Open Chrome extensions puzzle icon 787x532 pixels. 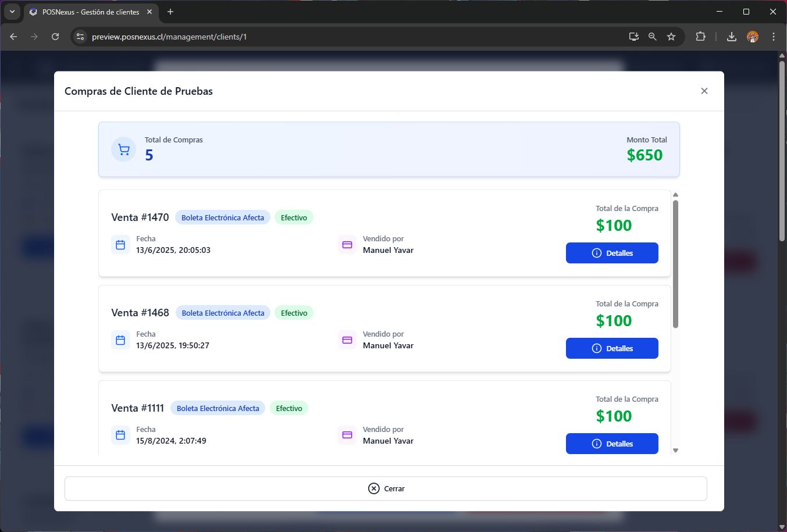click(x=700, y=37)
